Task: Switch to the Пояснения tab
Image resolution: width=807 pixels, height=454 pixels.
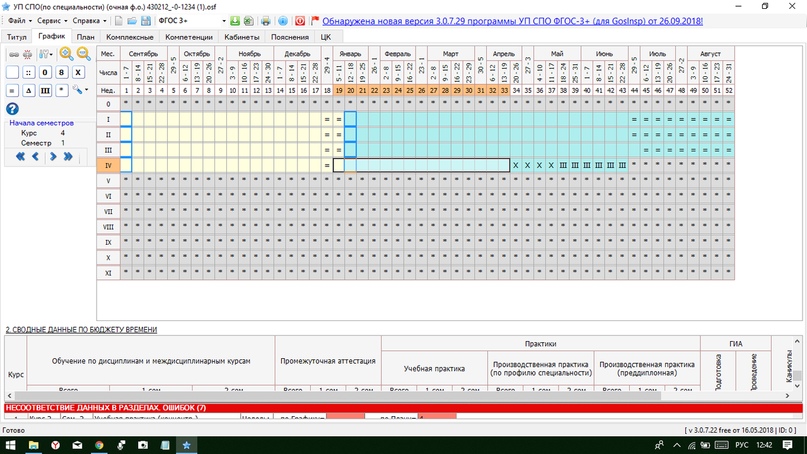Action: click(290, 37)
